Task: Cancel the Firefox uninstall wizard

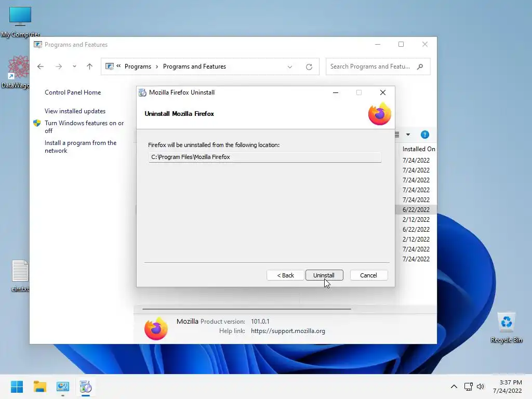Action: [368, 275]
